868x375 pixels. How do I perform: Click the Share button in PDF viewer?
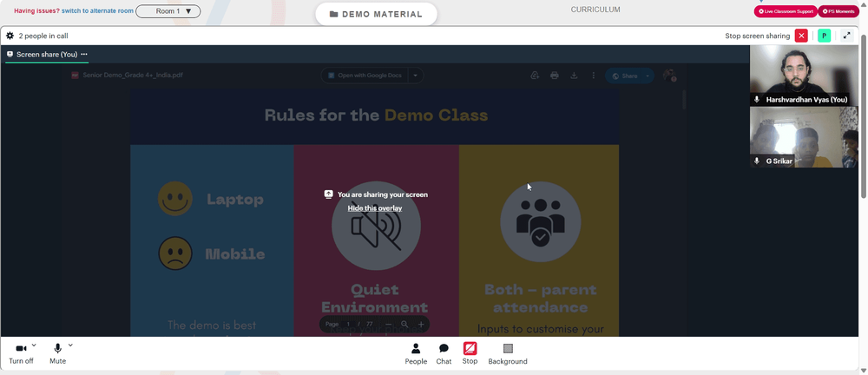coord(624,76)
